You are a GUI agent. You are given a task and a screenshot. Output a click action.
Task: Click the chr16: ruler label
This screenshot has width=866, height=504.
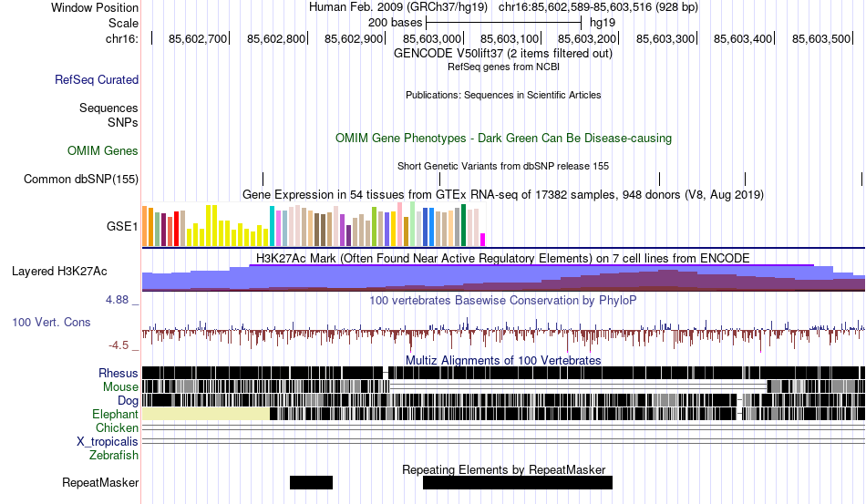point(122,38)
